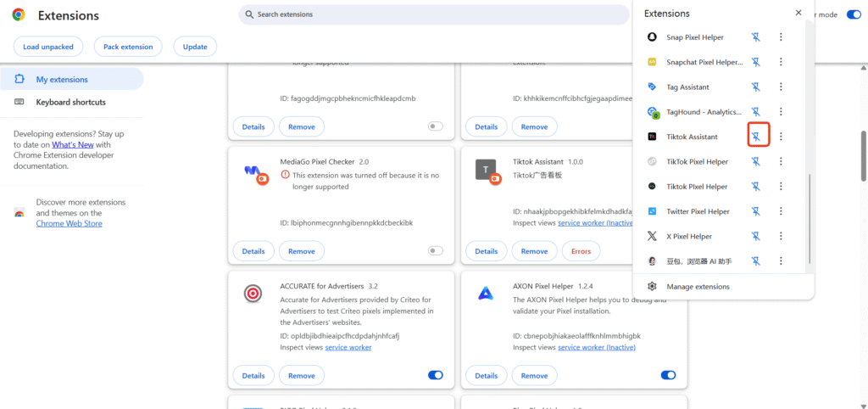Screen dimensions: 868x409
Task: Pin the Tiktok Assistant extension
Action: point(756,137)
